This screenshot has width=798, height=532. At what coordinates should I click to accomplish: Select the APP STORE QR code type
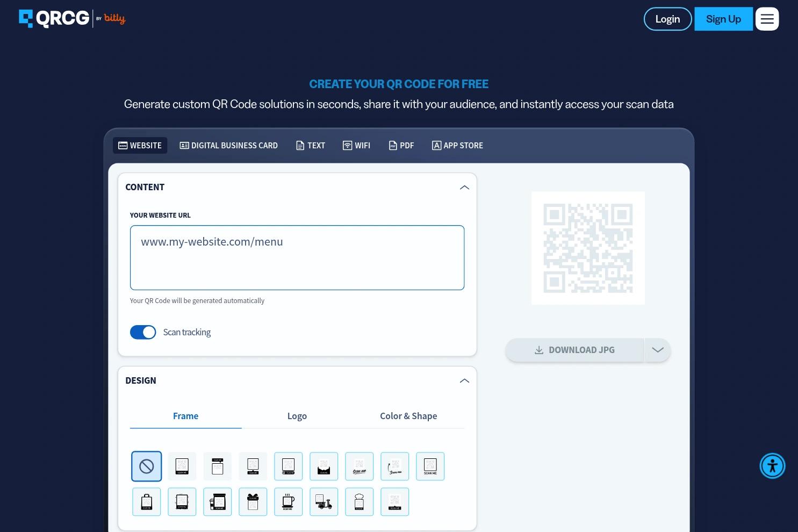pyautogui.click(x=458, y=146)
